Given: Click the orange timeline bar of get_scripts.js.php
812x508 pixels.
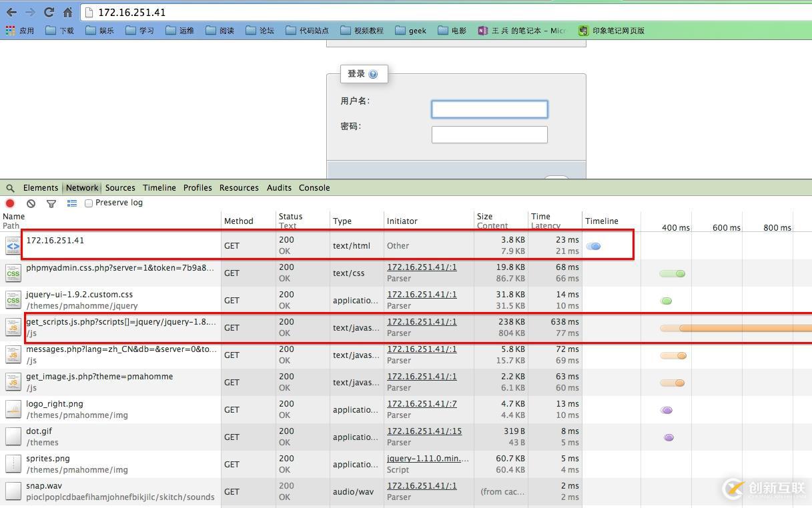Looking at the screenshot, I should point(736,328).
